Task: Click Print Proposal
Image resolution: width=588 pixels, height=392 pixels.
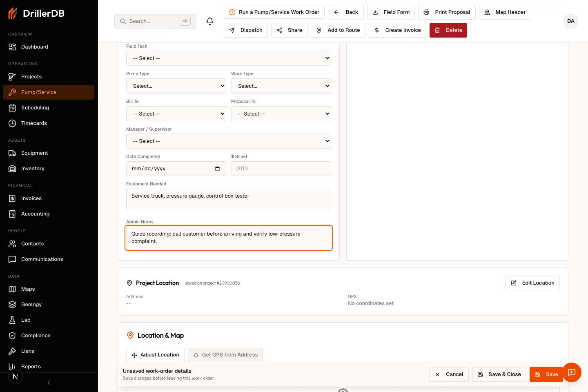Action: pos(447,12)
